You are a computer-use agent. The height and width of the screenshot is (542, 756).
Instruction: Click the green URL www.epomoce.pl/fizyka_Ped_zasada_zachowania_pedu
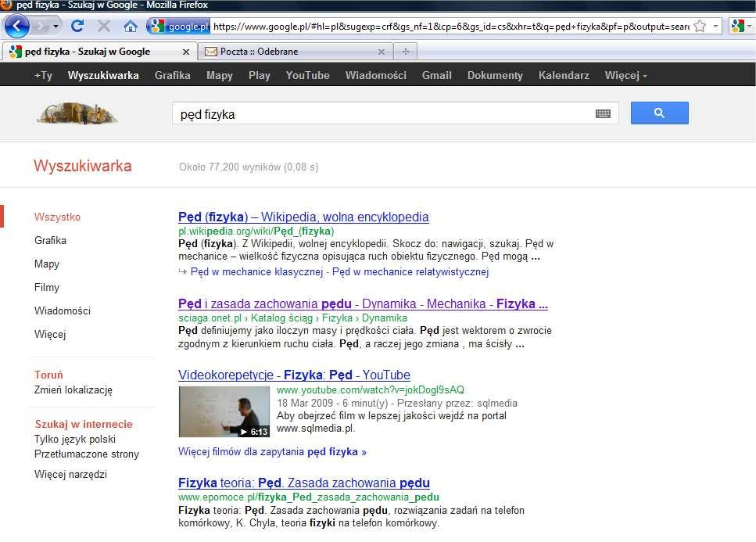click(309, 497)
